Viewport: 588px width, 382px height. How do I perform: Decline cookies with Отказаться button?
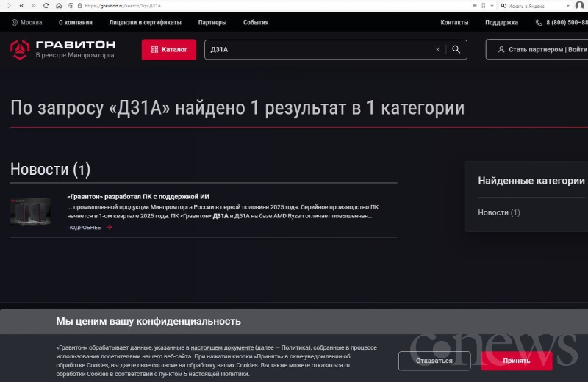[434, 361]
